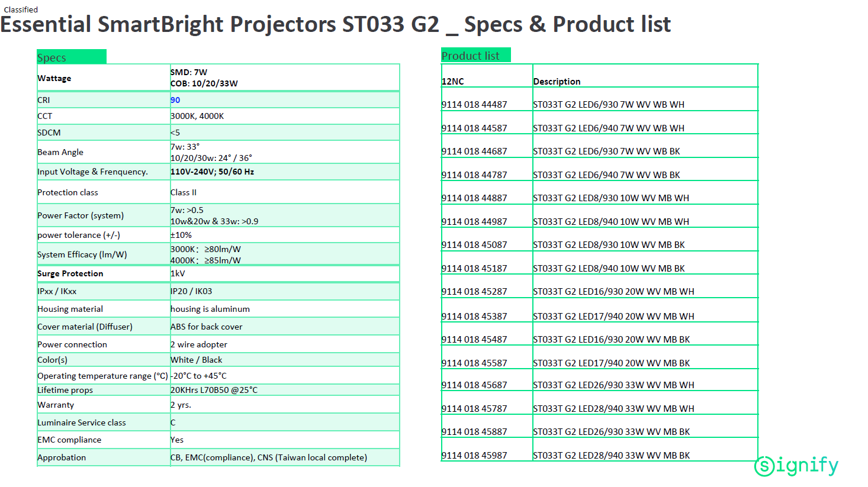Click the Signify logo
The image size is (868, 487).
796,466
